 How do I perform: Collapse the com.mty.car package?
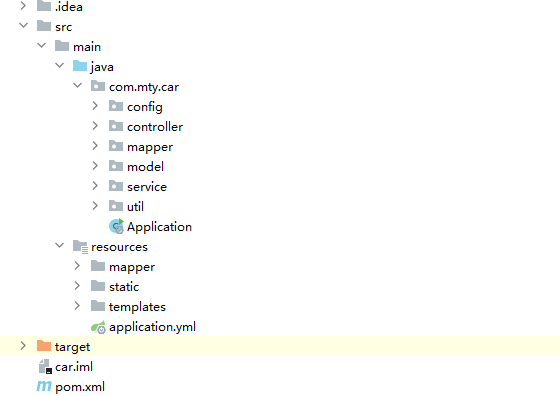[78, 86]
